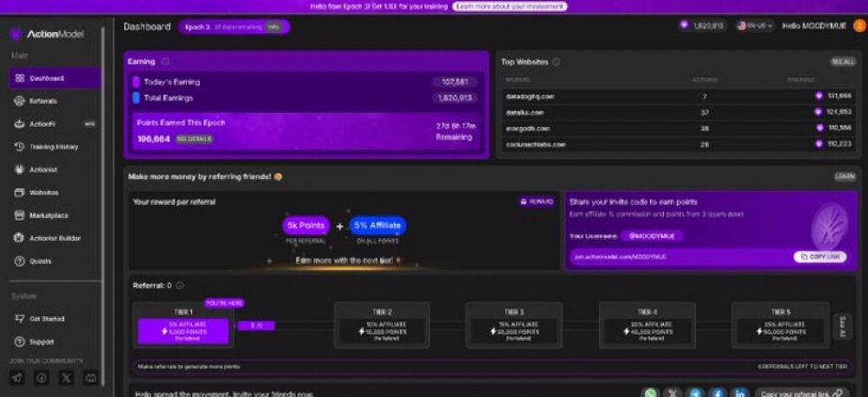Viewport: 868px width, 397px height.
Task: Click the Marketplace store icon
Action: click(19, 215)
